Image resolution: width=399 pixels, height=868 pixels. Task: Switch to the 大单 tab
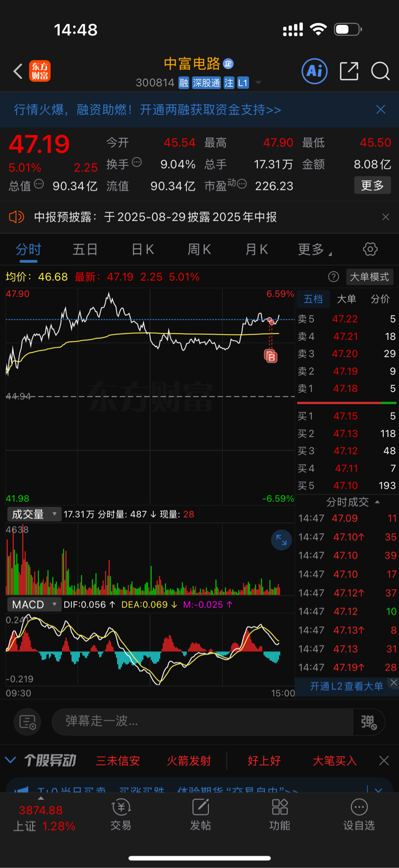pyautogui.click(x=347, y=299)
